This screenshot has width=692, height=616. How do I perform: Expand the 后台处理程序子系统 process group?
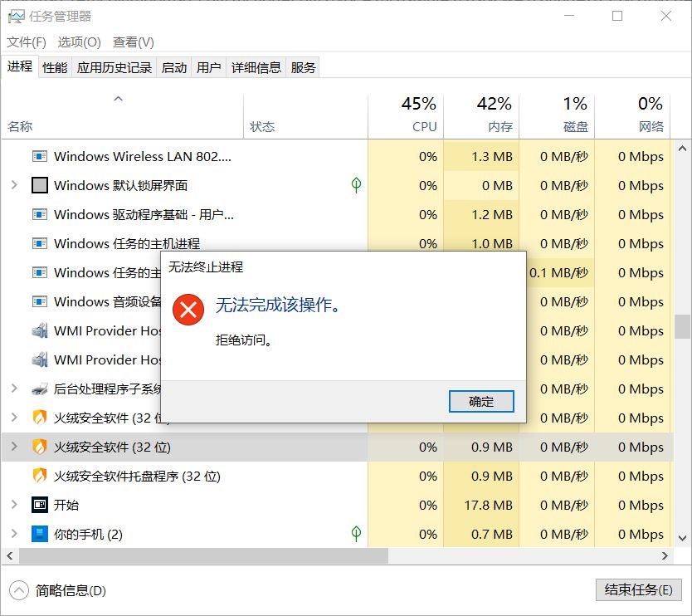pos(14,389)
